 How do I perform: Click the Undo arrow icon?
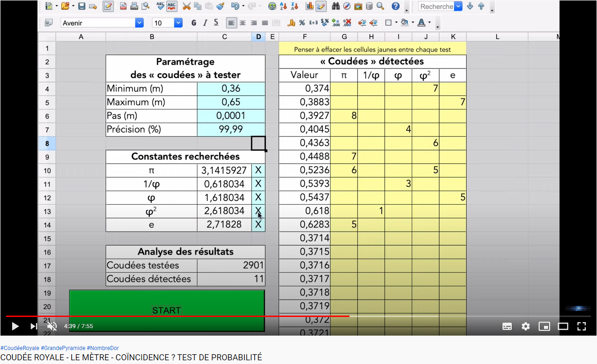click(235, 7)
